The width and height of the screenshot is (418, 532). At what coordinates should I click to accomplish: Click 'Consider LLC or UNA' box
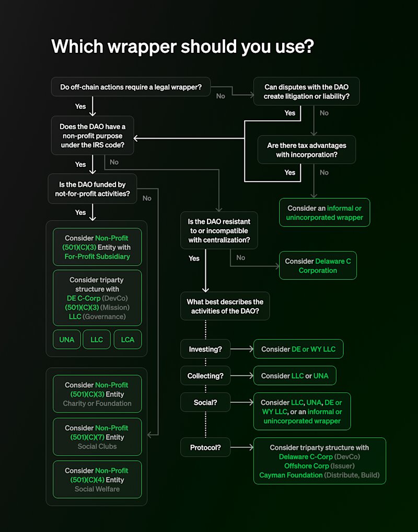[x=295, y=376]
